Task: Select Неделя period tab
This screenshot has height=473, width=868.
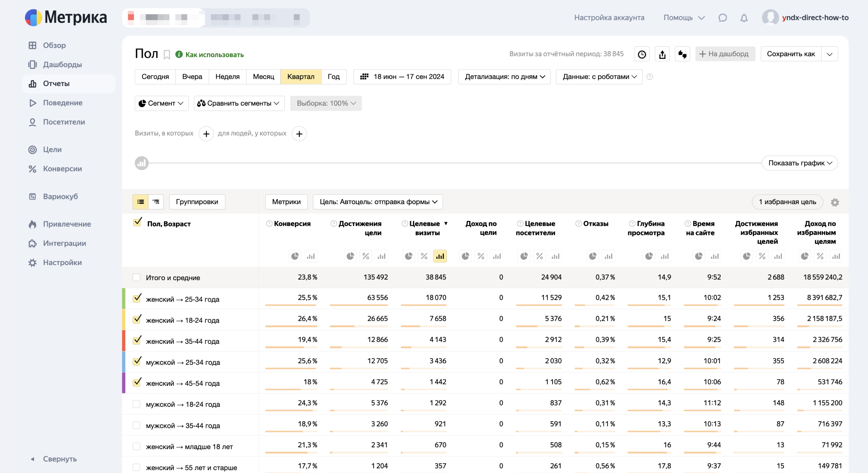Action: 227,77
